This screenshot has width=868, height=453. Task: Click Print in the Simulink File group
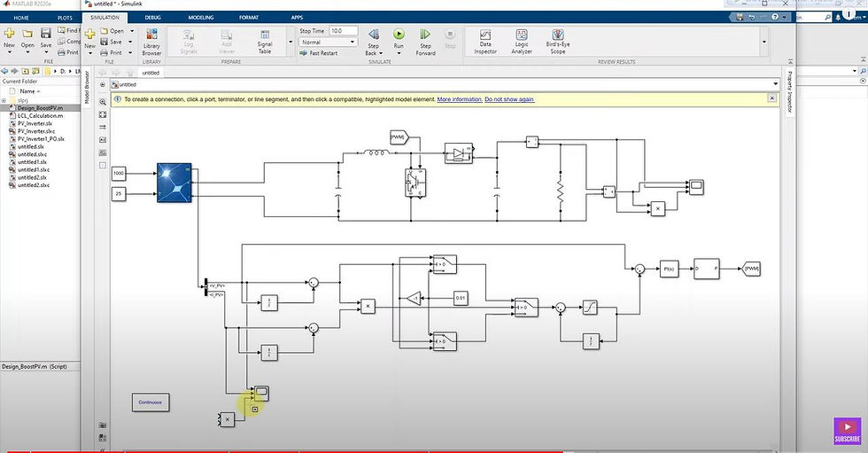click(111, 52)
